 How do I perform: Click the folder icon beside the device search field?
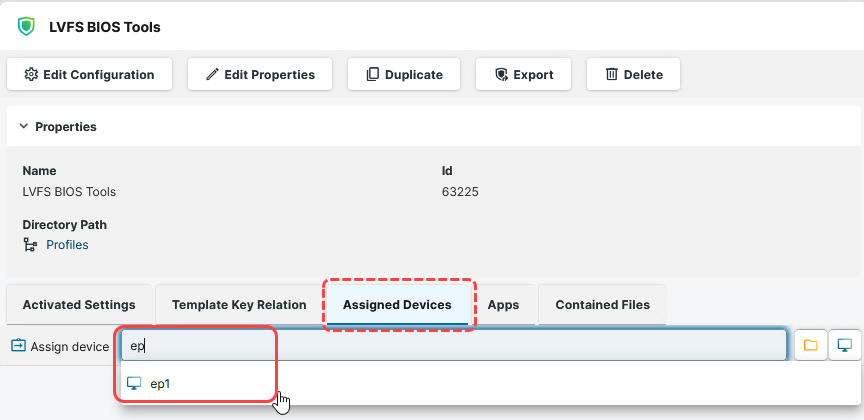pyautogui.click(x=810, y=346)
